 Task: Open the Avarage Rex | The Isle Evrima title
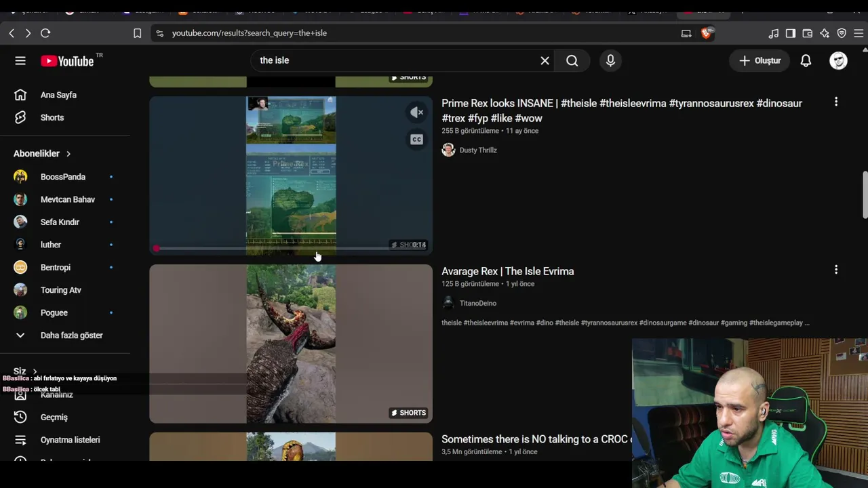508,271
